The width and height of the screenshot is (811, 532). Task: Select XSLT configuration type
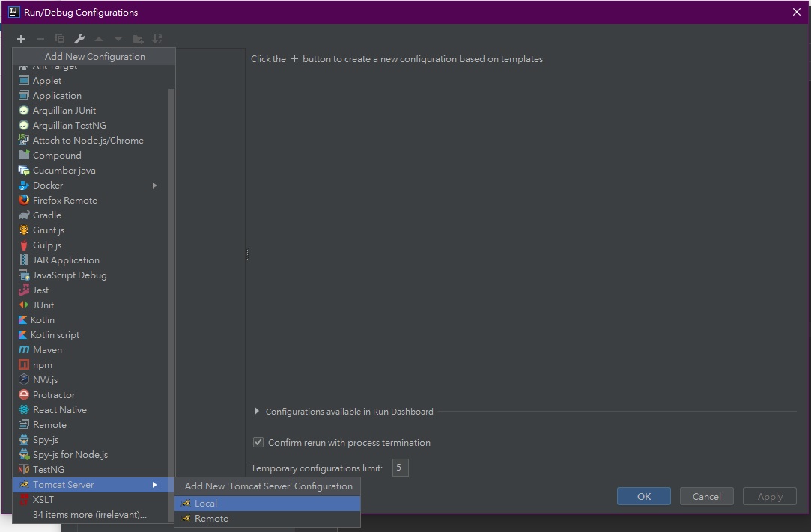[91, 499]
